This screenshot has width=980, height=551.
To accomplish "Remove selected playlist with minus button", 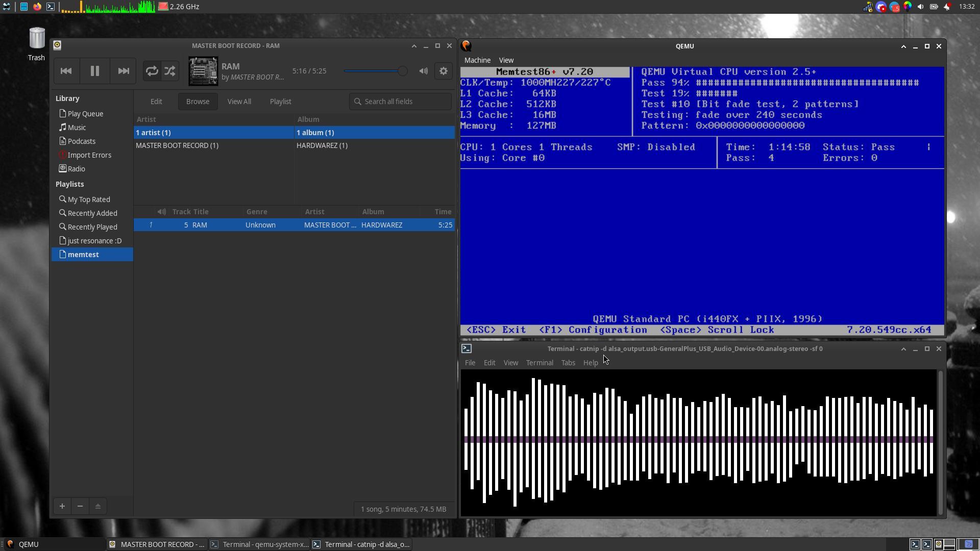I will [x=80, y=506].
